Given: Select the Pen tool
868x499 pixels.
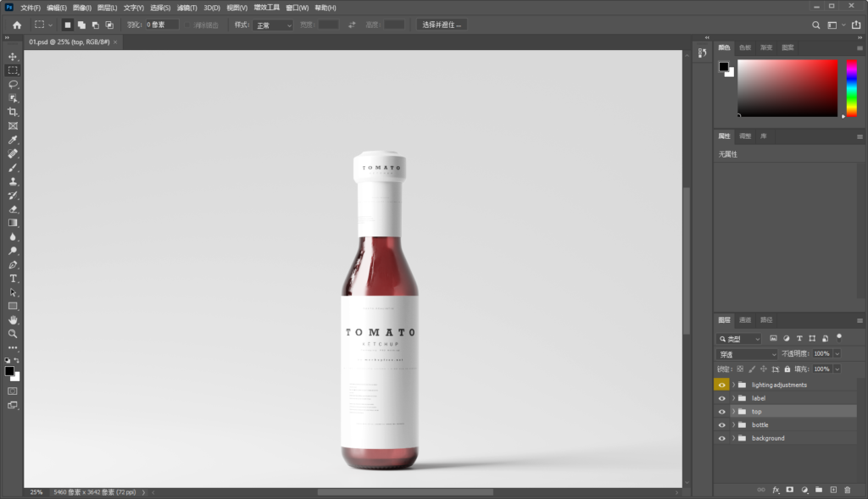Looking at the screenshot, I should point(13,264).
